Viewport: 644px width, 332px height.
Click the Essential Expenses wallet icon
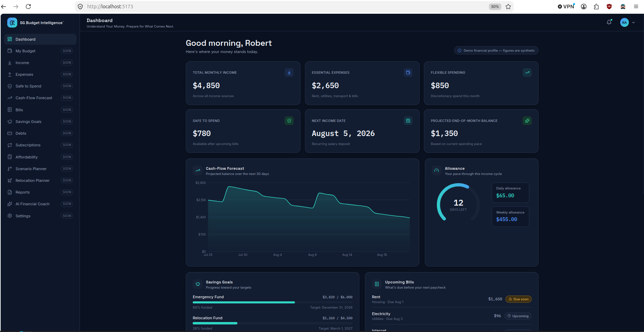pyautogui.click(x=408, y=73)
